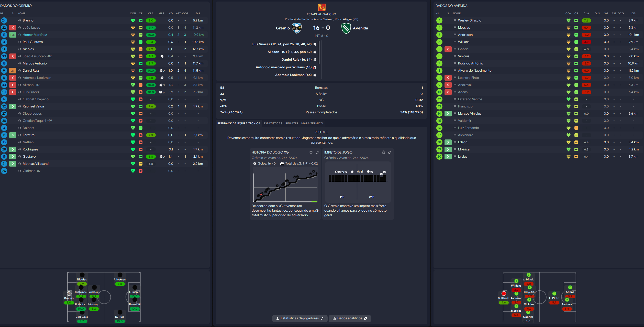Toggle the star on Ímpeto de Jogo panel
644x327 pixels.
(383, 152)
